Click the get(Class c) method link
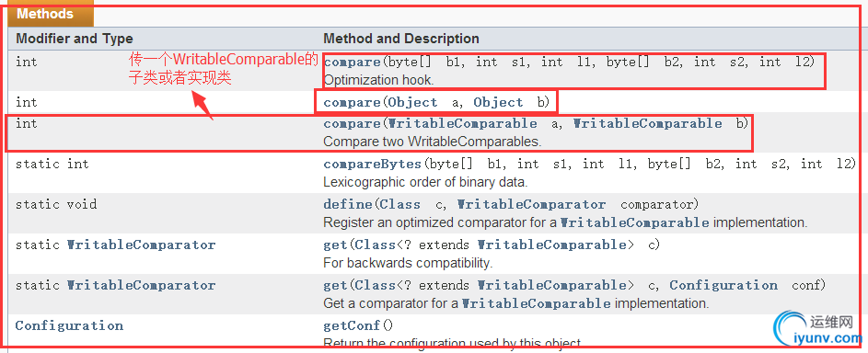Image resolution: width=868 pixels, height=353 pixels. click(x=335, y=245)
